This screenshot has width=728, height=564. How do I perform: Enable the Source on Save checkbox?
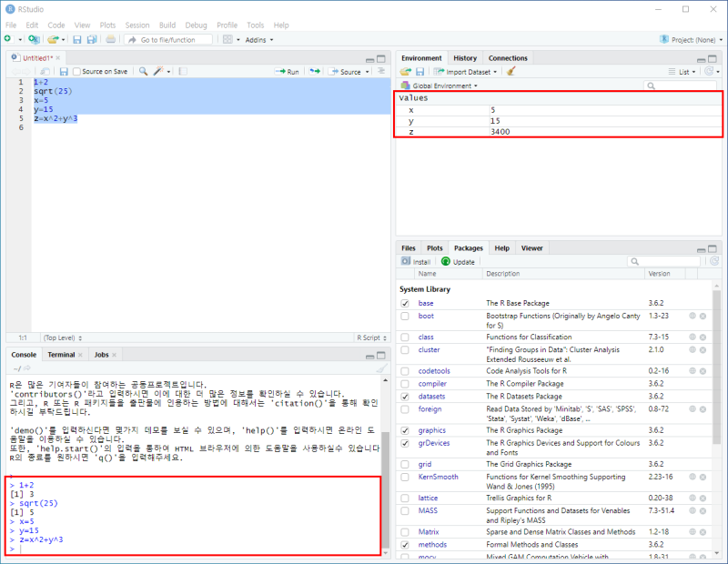click(77, 71)
